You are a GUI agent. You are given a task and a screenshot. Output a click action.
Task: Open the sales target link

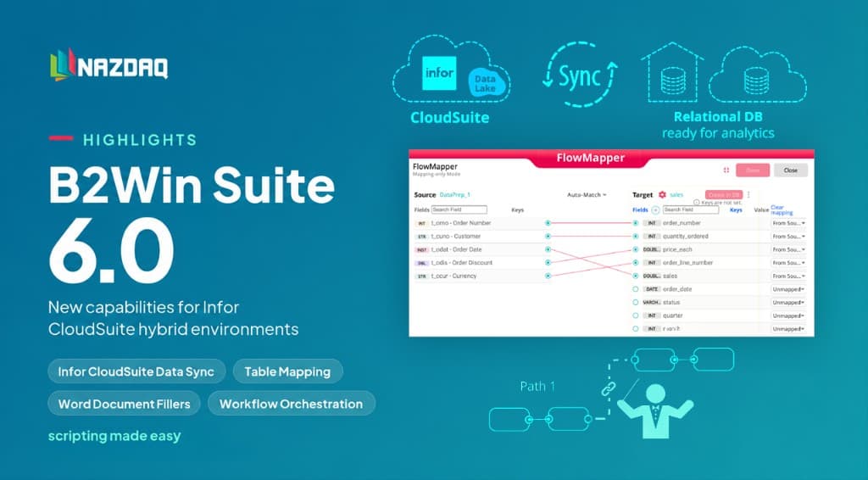(676, 195)
